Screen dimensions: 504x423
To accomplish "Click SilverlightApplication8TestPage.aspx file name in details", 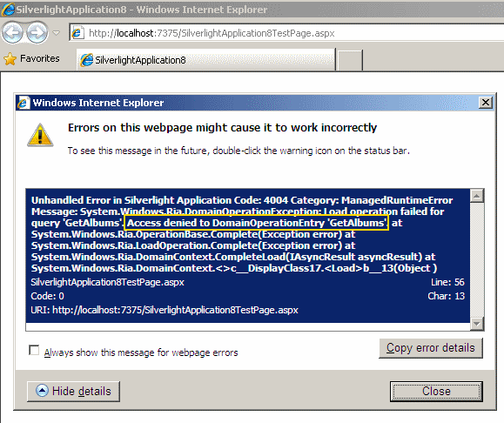I will point(107,282).
